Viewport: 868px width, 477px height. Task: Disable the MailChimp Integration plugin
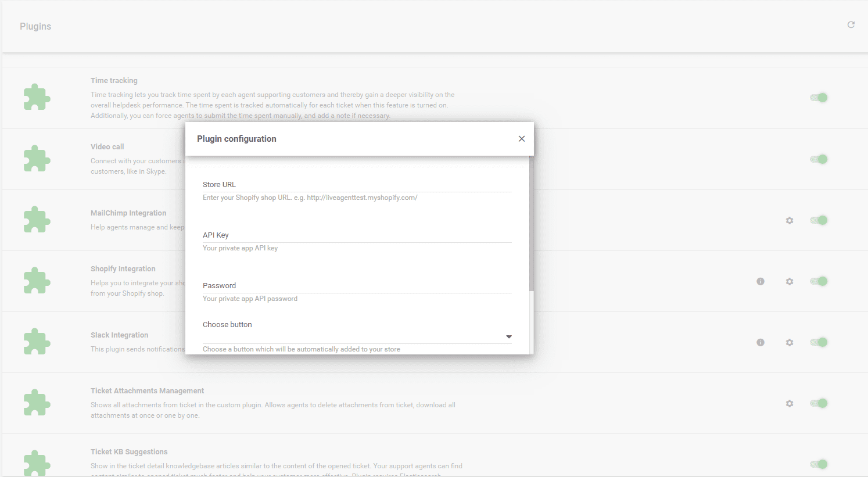[819, 220]
